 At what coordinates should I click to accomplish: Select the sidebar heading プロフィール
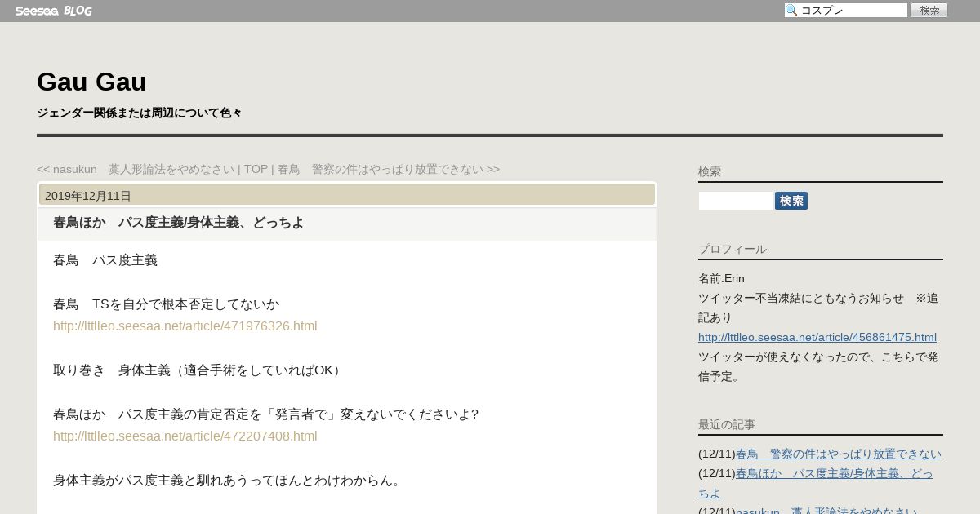[733, 249]
